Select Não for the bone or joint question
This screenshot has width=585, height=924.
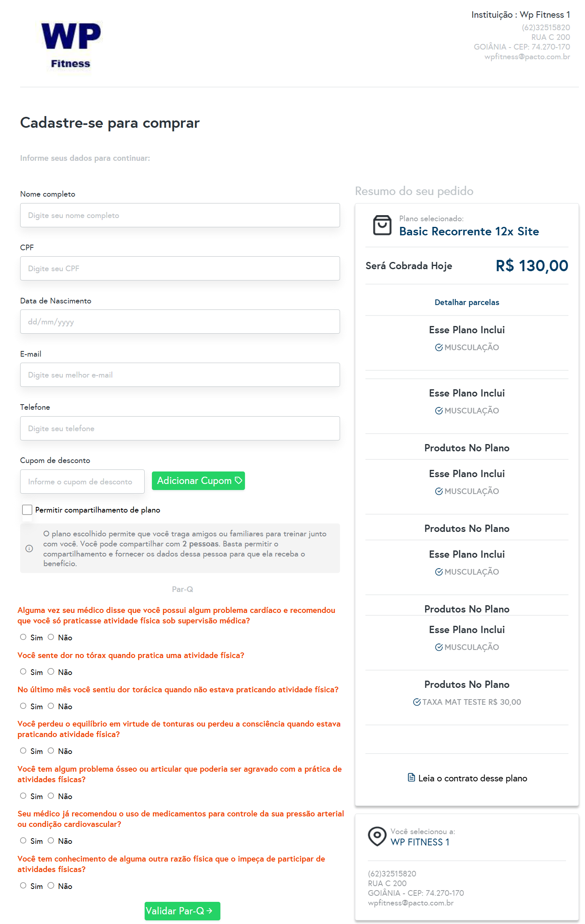point(51,796)
